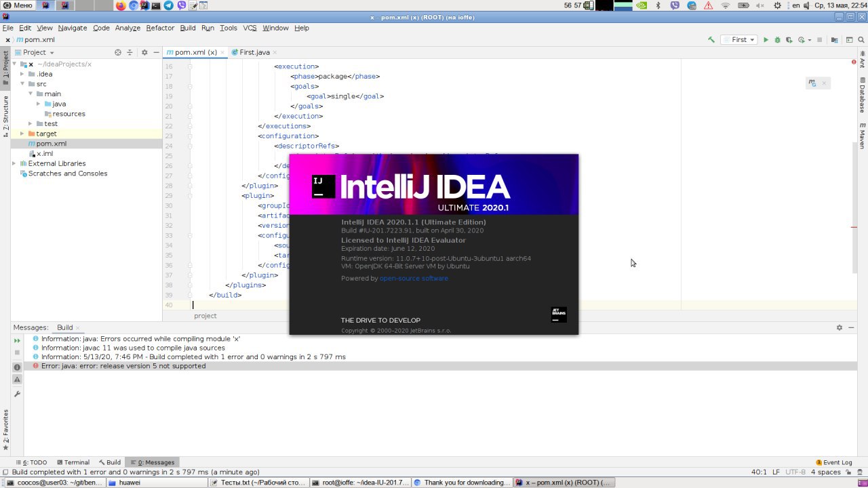Click the LF line separator status bar entry
This screenshot has height=488, width=868.
coord(776,472)
